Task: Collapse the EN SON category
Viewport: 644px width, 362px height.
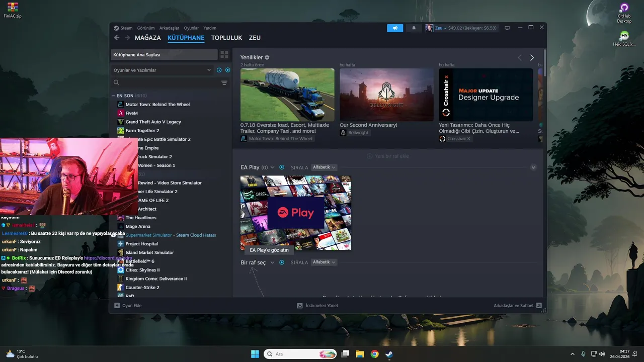Action: pyautogui.click(x=114, y=96)
